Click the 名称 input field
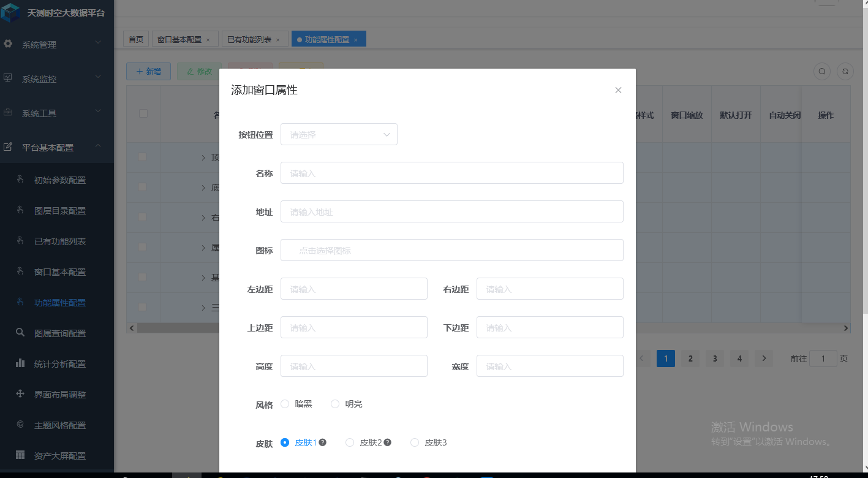Screen dimensions: 868x478 tap(451, 173)
